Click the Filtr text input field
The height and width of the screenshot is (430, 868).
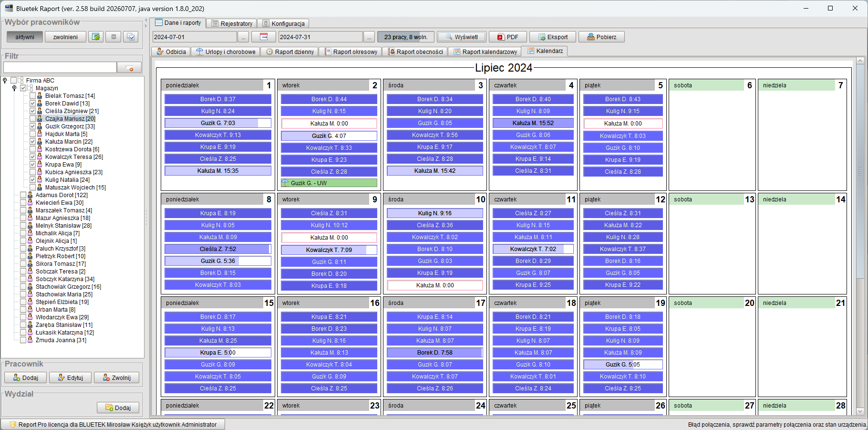pyautogui.click(x=60, y=68)
